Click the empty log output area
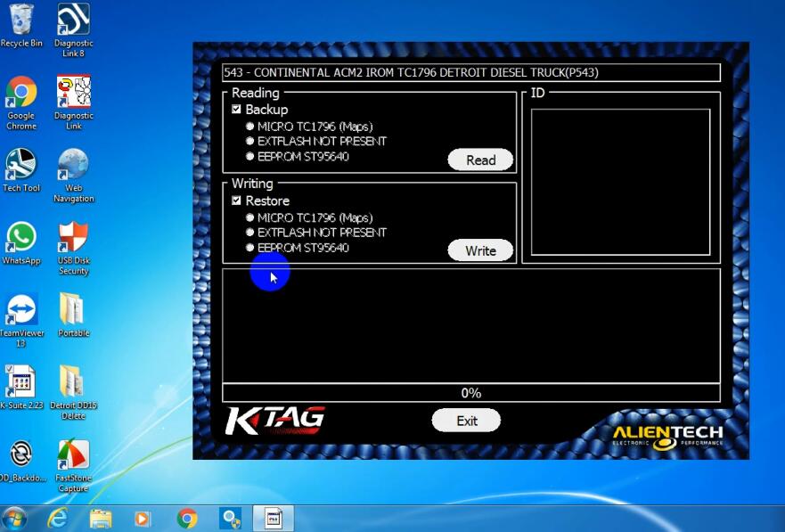The width and height of the screenshot is (785, 532). click(x=471, y=326)
